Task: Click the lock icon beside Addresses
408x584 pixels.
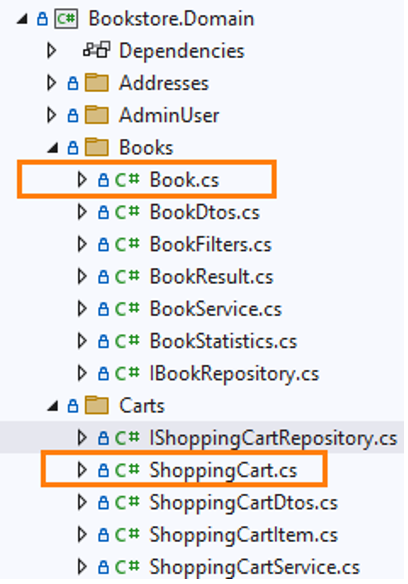Action: click(73, 83)
